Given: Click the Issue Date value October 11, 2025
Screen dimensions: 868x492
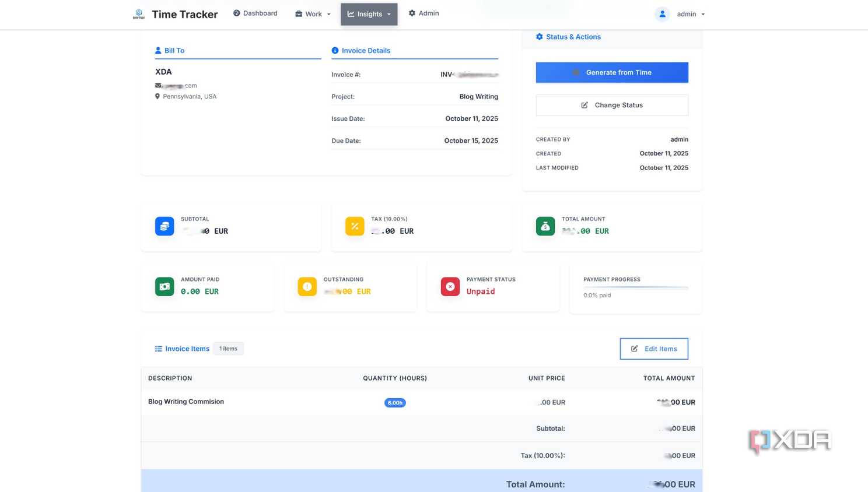Looking at the screenshot, I should point(472,118).
